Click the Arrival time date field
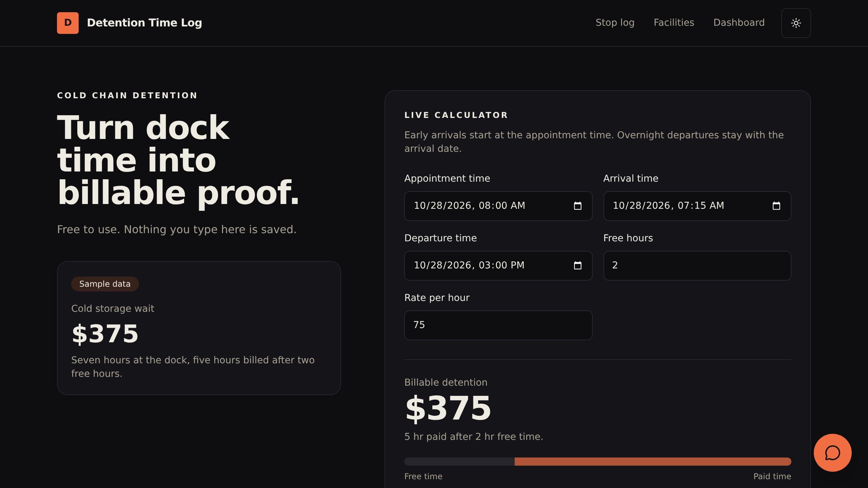Image resolution: width=868 pixels, height=488 pixels. click(x=697, y=206)
